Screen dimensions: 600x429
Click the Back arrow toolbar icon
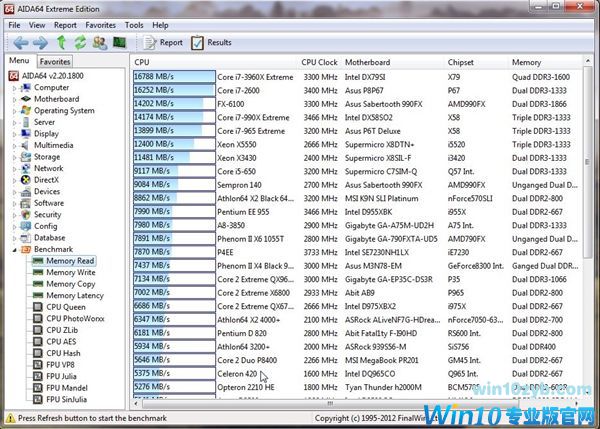tap(18, 43)
